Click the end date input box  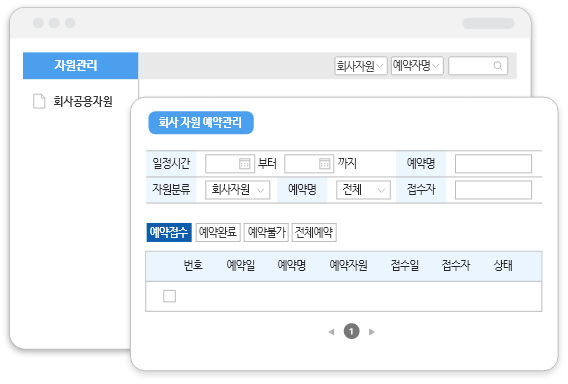(x=309, y=164)
